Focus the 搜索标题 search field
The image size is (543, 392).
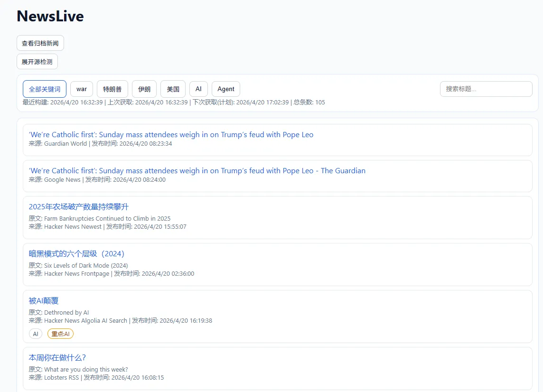[486, 89]
